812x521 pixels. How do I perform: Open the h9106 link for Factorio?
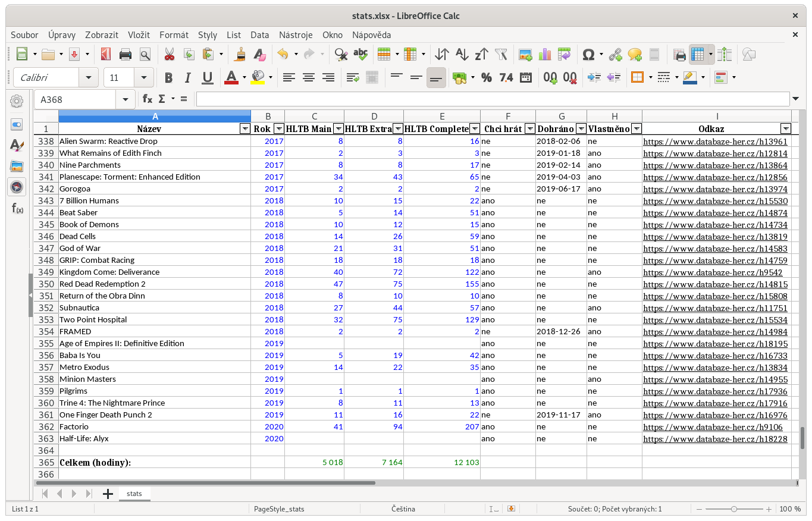pos(713,427)
